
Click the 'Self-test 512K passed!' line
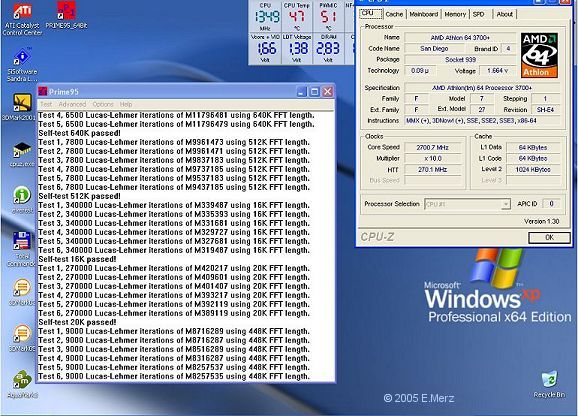(x=79, y=196)
